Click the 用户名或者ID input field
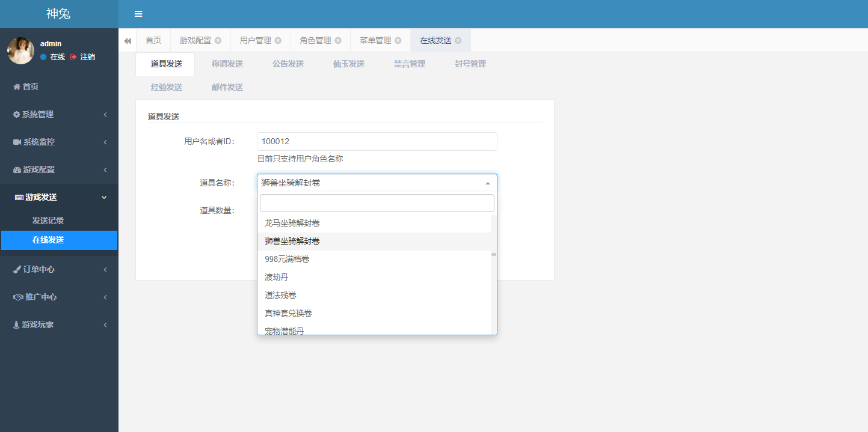The height and width of the screenshot is (432, 868). click(x=377, y=142)
